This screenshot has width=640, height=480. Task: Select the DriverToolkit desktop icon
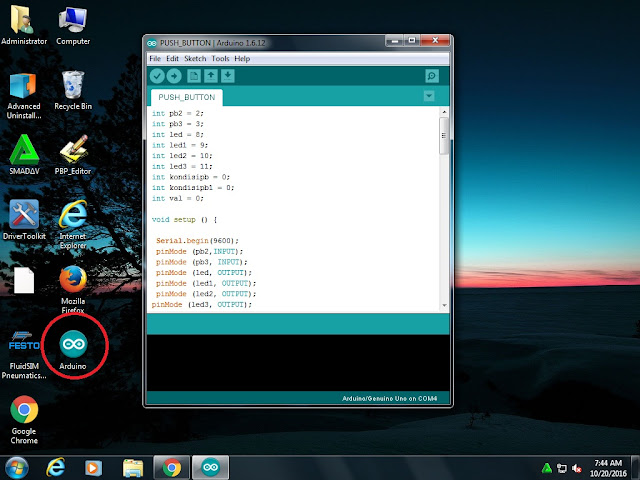point(24,220)
